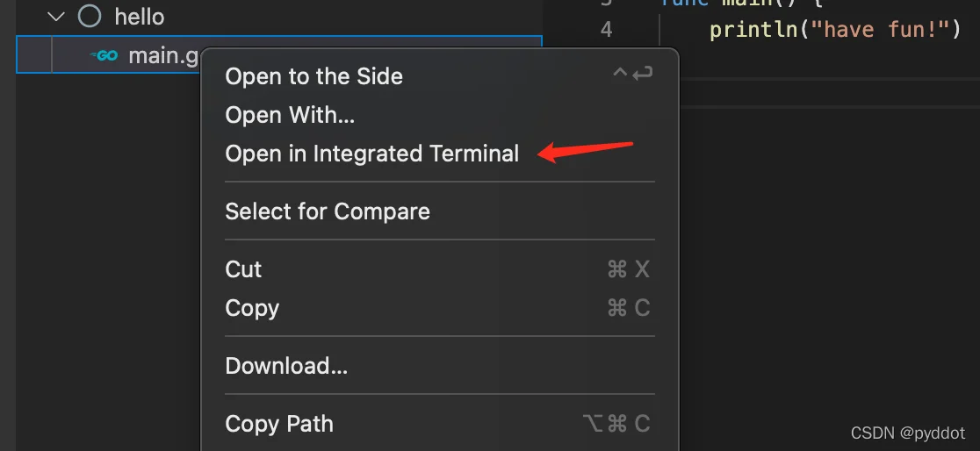Click the circle icon next to hello folder
The width and height of the screenshot is (980, 451).
90,17
